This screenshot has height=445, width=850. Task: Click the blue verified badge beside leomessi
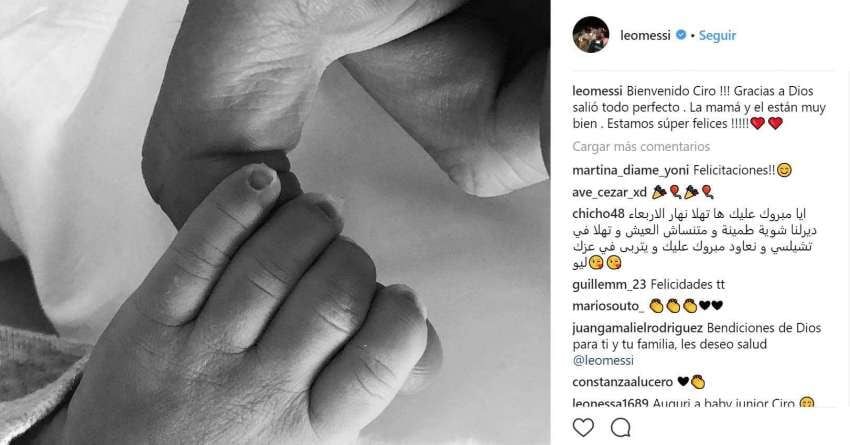pyautogui.click(x=681, y=35)
